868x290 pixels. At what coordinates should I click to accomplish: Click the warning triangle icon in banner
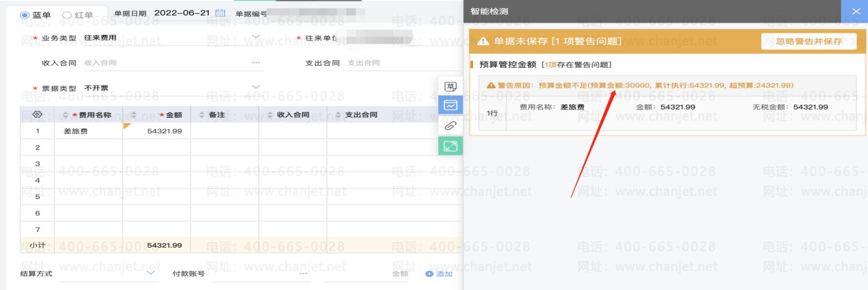click(x=484, y=41)
